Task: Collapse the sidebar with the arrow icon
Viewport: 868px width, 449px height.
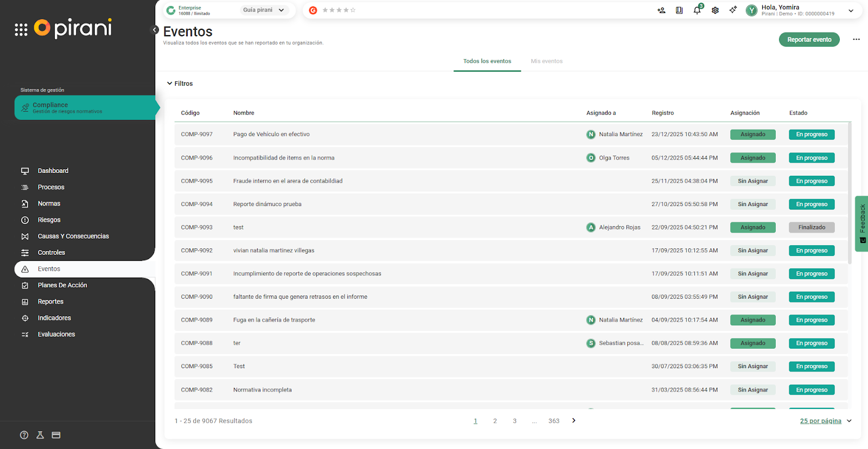Action: pos(155,30)
